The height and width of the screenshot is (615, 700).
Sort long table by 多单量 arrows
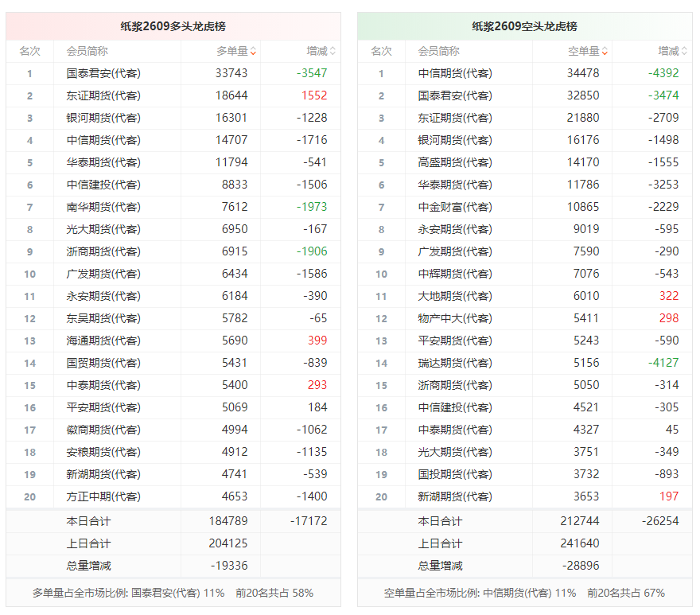(x=253, y=52)
